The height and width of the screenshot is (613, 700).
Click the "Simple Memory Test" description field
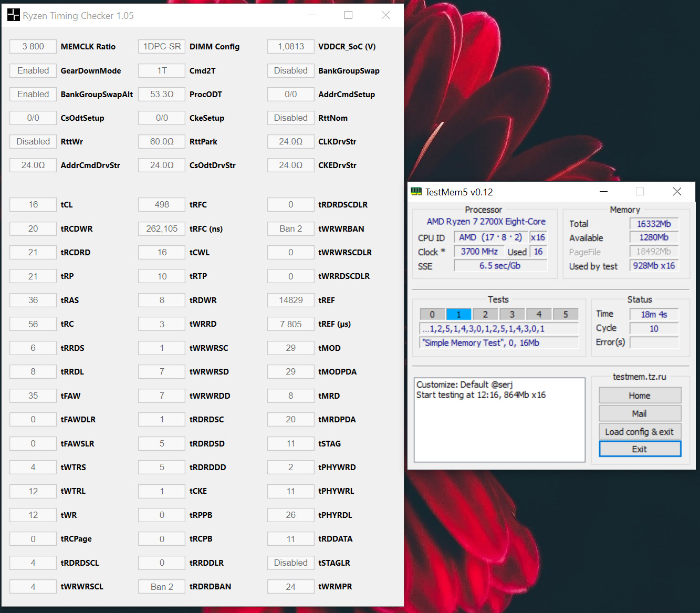499,343
